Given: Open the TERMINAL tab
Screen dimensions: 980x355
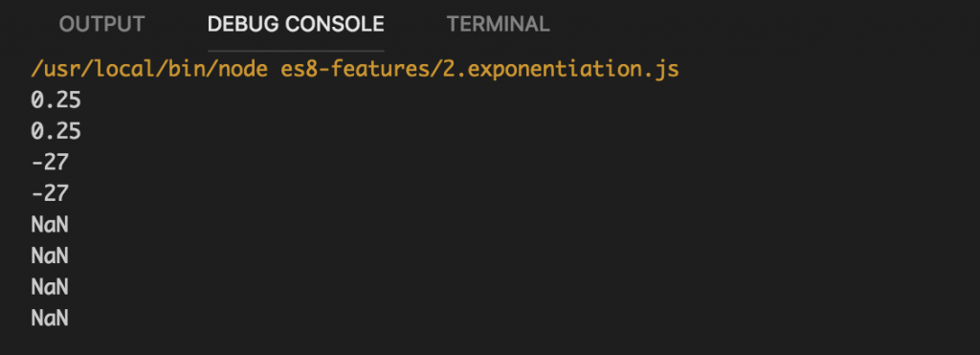Looking at the screenshot, I should pyautogui.click(x=498, y=24).
